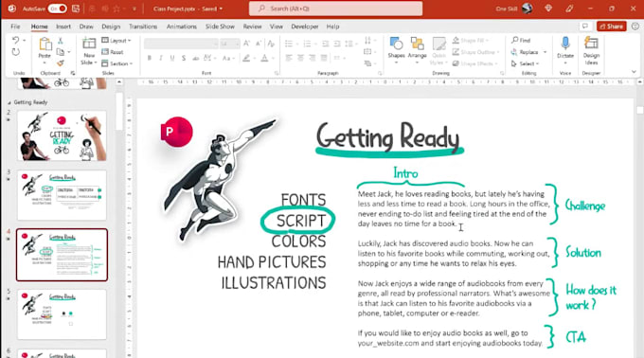Open the Review tab
Viewport: 644px width, 358px height.
(x=252, y=27)
